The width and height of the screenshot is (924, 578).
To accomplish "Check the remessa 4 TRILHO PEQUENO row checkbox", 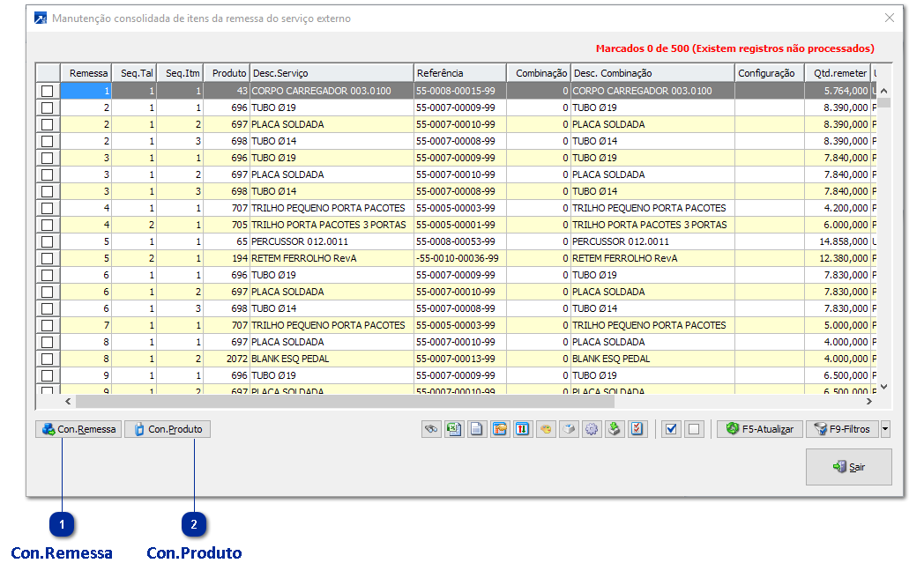I will coord(47,208).
